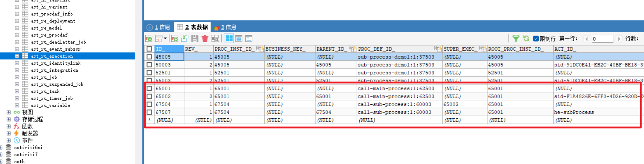
Task: Click the copy cell data toolbar icon
Action: coord(159,39)
